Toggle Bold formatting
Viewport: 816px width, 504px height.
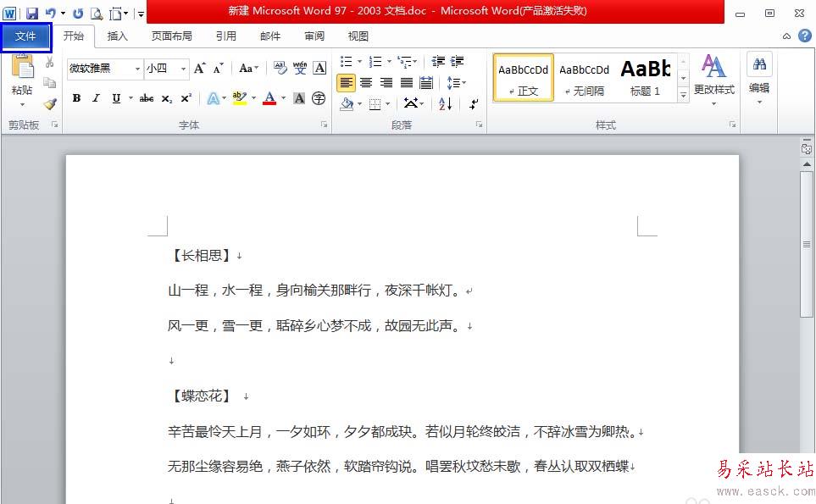coord(76,98)
